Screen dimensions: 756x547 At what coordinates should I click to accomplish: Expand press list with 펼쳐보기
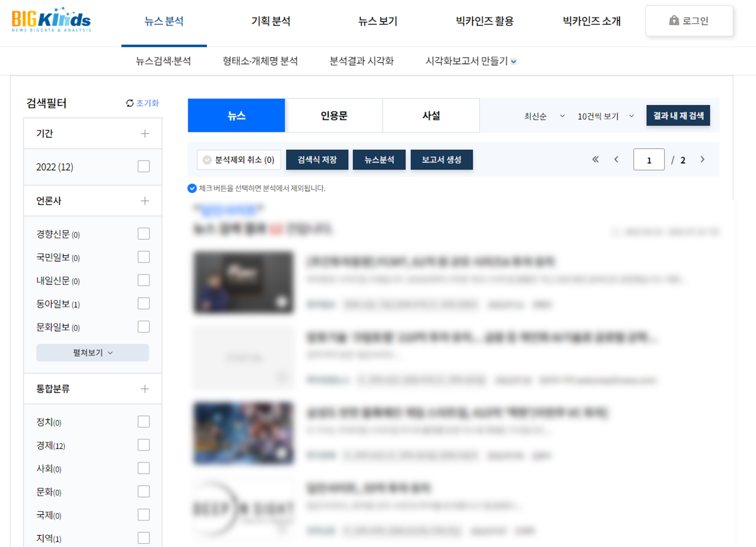(93, 353)
